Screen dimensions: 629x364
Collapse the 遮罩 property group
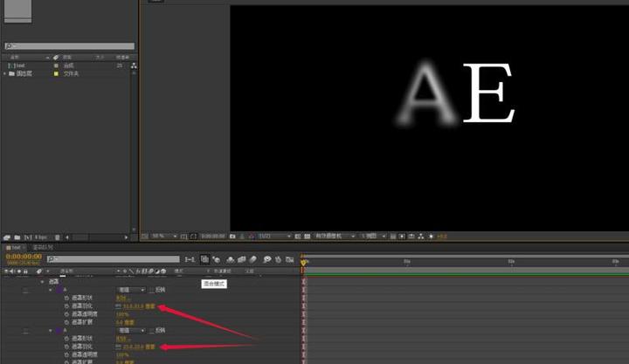pos(42,282)
